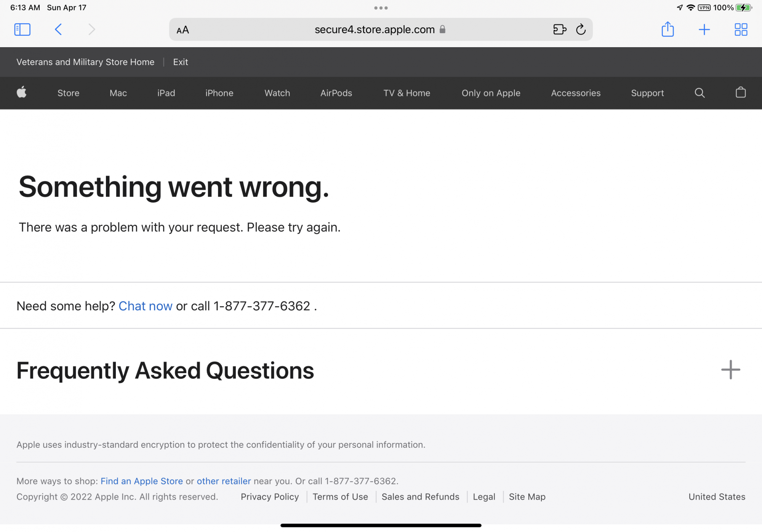Tap the three-dot multitasking menu at top
The image size is (762, 532).
381,8
